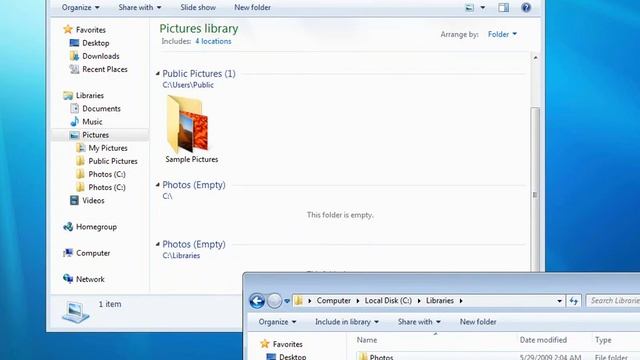640x360 pixels.
Task: Click the Search Libraries field
Action: tap(613, 301)
